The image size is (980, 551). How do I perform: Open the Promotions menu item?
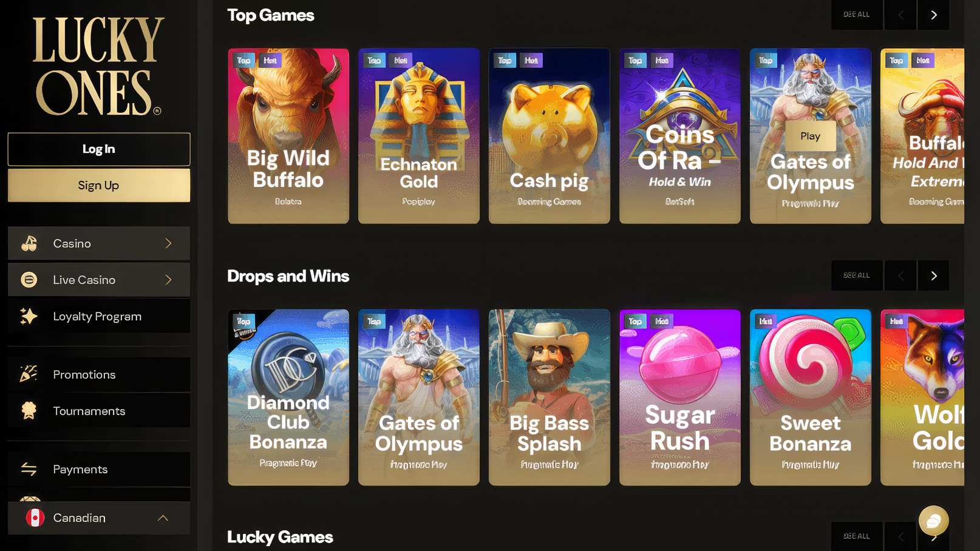click(x=99, y=374)
